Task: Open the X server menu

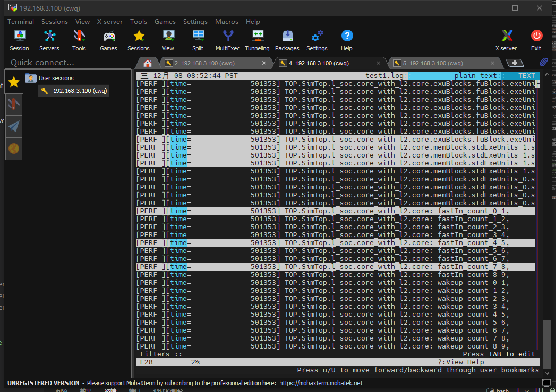Action: tap(110, 22)
